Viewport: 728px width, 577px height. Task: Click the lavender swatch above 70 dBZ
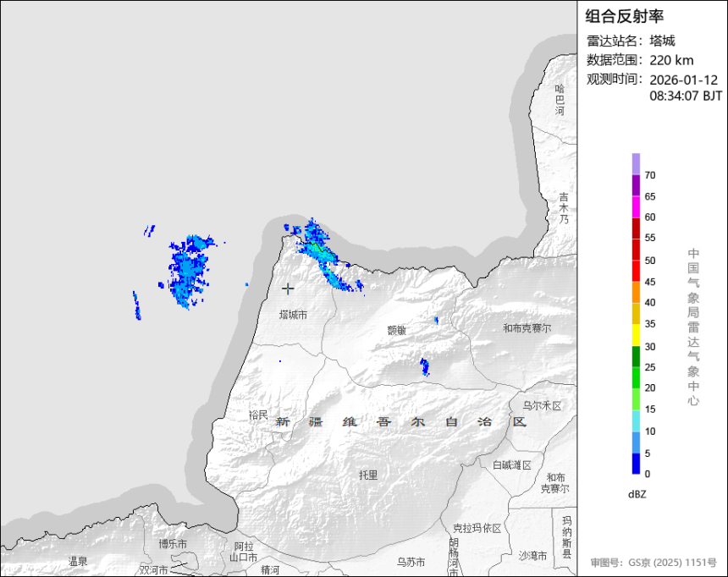click(x=636, y=164)
